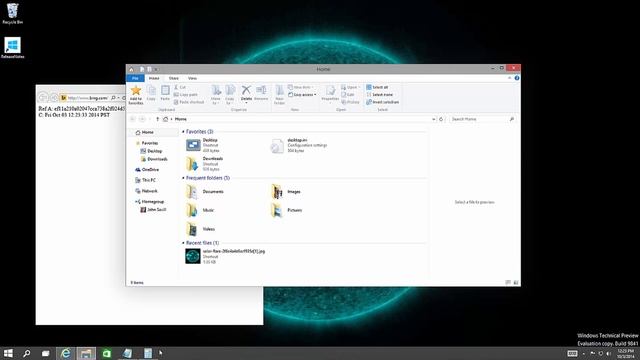Select the Pictures folder
Screen dimensions: 640x360
287,210
